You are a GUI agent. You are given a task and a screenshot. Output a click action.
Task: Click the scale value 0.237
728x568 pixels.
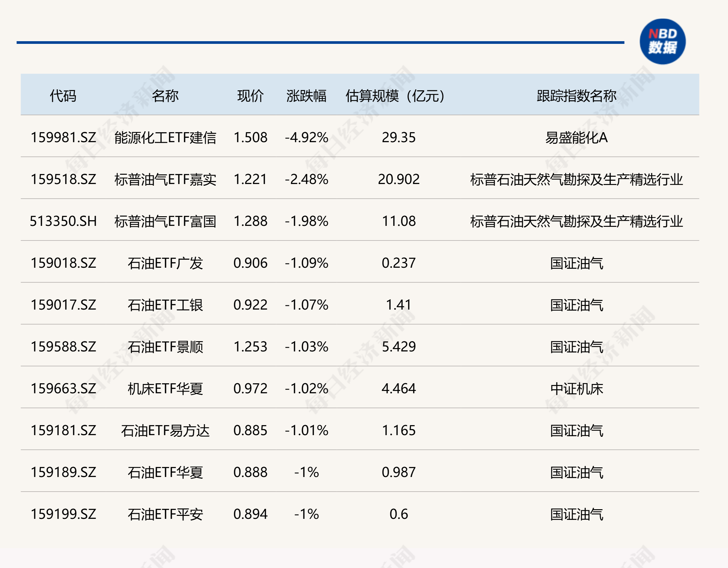tap(399, 263)
